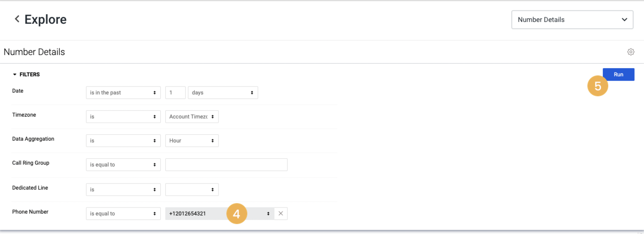The width and height of the screenshot is (644, 234).
Task: Click the Explore heading link
Action: pyautogui.click(x=45, y=19)
